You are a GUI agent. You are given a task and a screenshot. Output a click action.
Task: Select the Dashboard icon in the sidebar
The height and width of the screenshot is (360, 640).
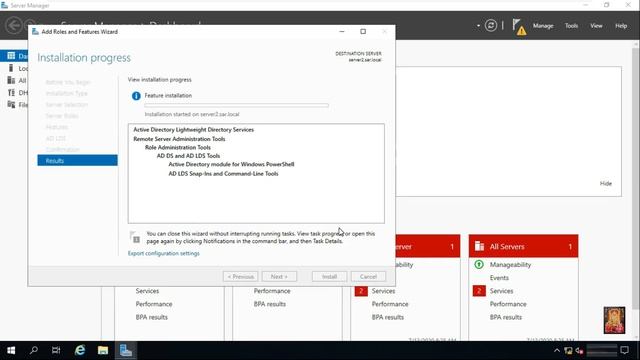pos(11,56)
